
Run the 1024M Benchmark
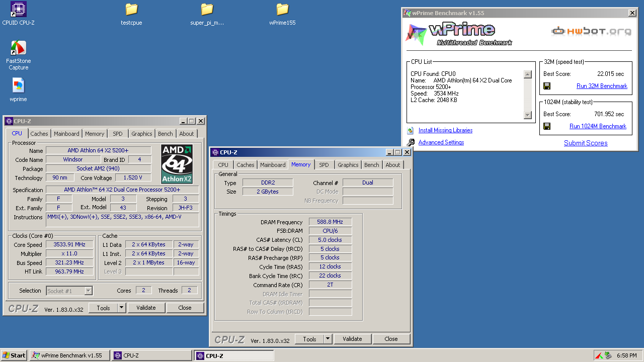pos(598,126)
